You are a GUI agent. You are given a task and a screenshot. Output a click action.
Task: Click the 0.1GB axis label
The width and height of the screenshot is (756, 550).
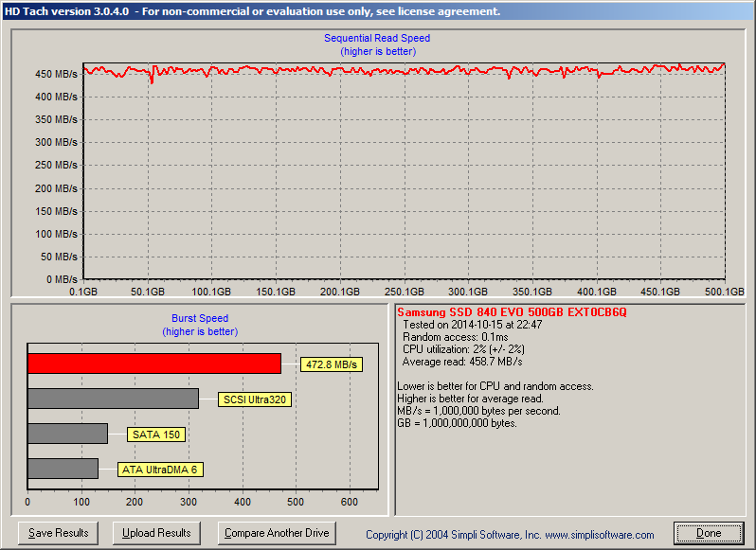(83, 292)
